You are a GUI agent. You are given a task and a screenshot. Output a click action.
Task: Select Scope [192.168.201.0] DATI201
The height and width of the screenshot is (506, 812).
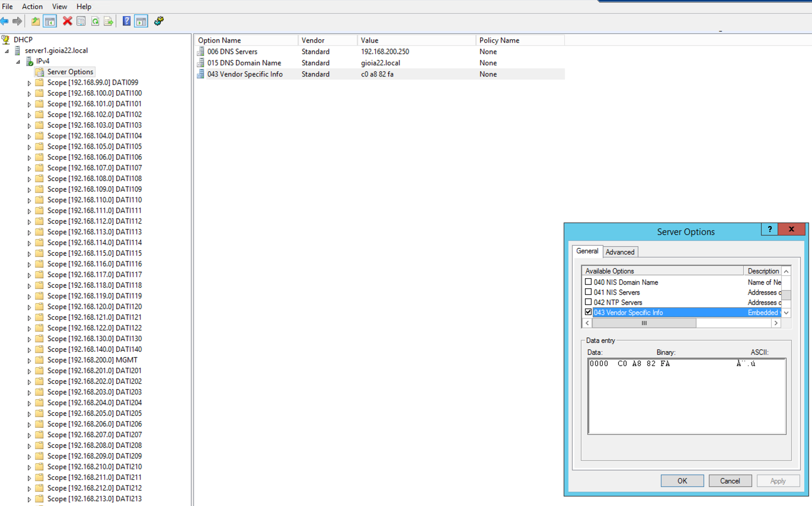[x=94, y=371]
